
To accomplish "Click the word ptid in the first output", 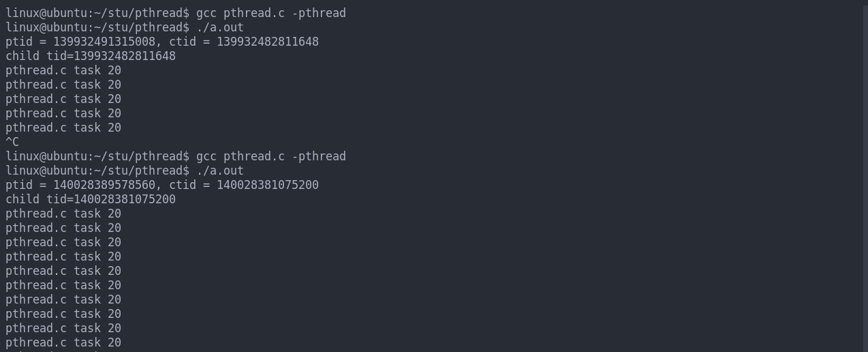I will 19,42.
